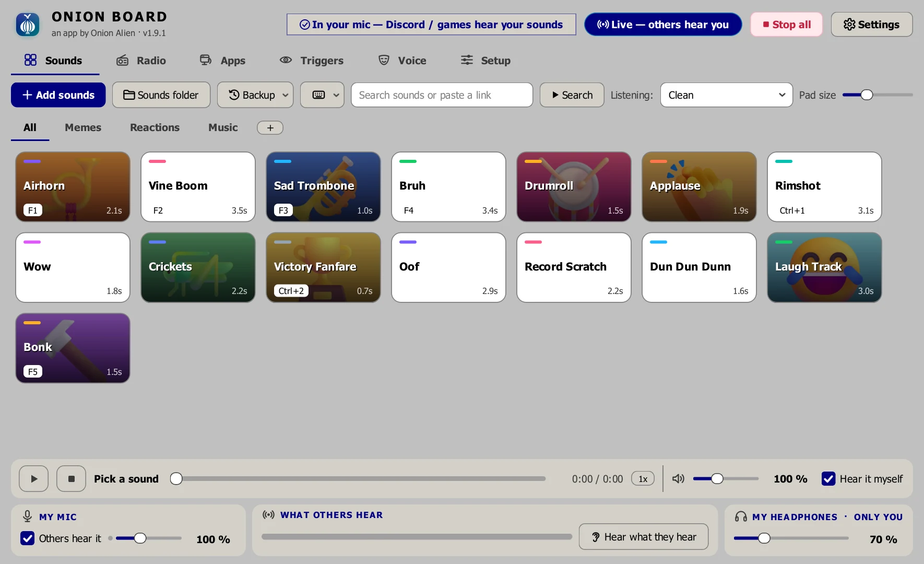Filter sounds by Memes category
The width and height of the screenshot is (924, 564).
[x=83, y=127]
